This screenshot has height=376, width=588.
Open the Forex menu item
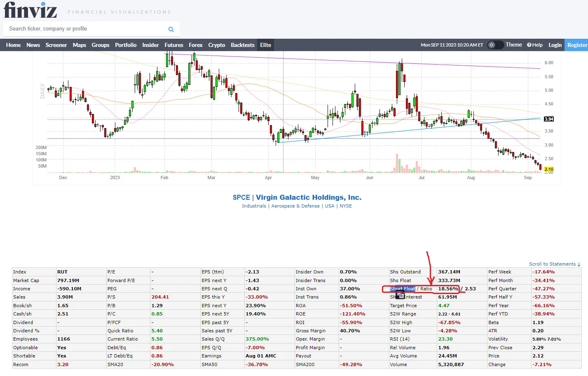(x=196, y=45)
